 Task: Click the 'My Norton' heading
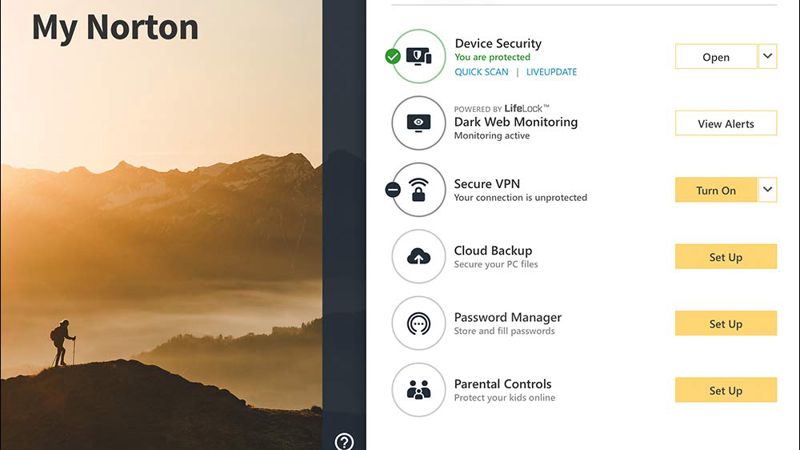115,28
